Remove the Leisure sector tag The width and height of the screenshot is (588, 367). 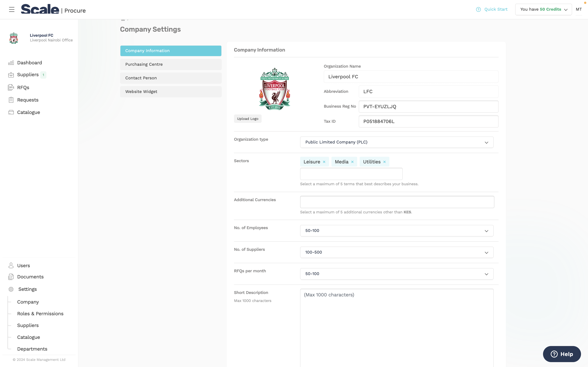point(324,162)
